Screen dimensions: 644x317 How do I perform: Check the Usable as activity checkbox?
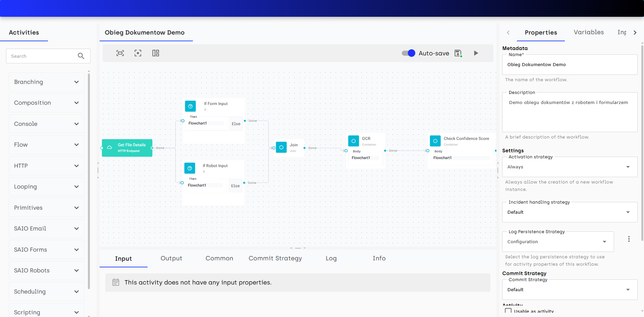tap(508, 311)
